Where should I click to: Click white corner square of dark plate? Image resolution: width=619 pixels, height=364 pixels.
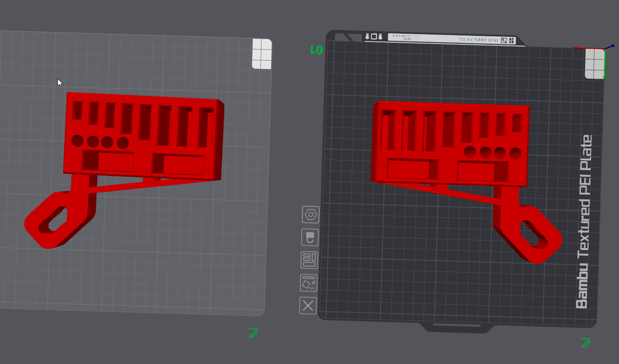(x=595, y=63)
